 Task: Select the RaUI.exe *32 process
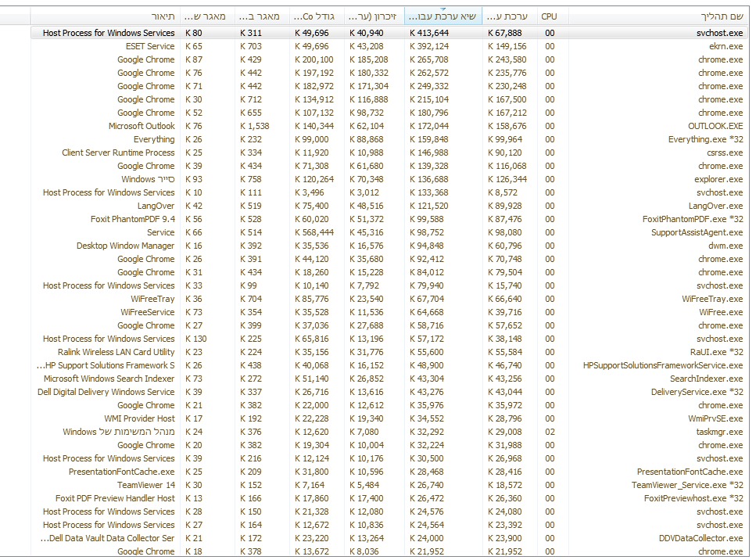[716, 352]
